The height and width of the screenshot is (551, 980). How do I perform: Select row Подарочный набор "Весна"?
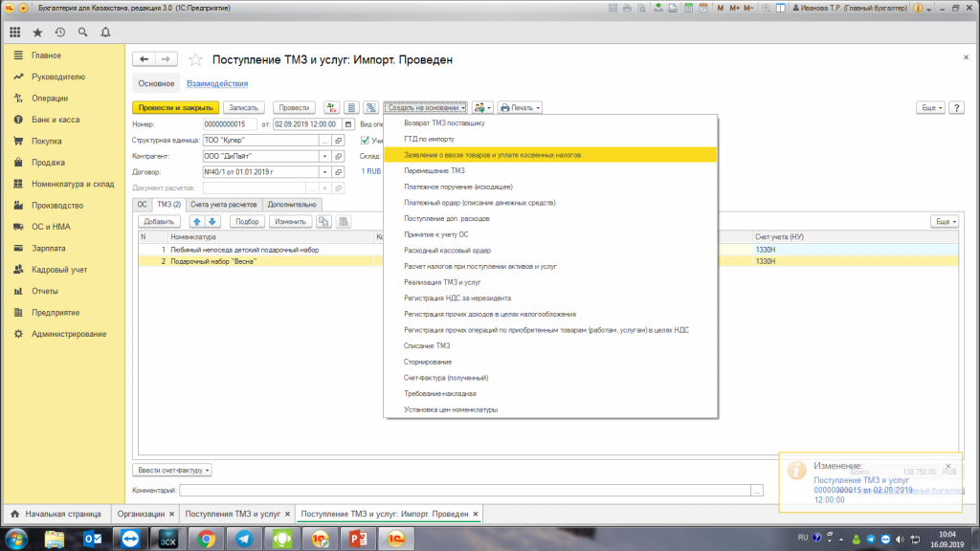coord(548,262)
